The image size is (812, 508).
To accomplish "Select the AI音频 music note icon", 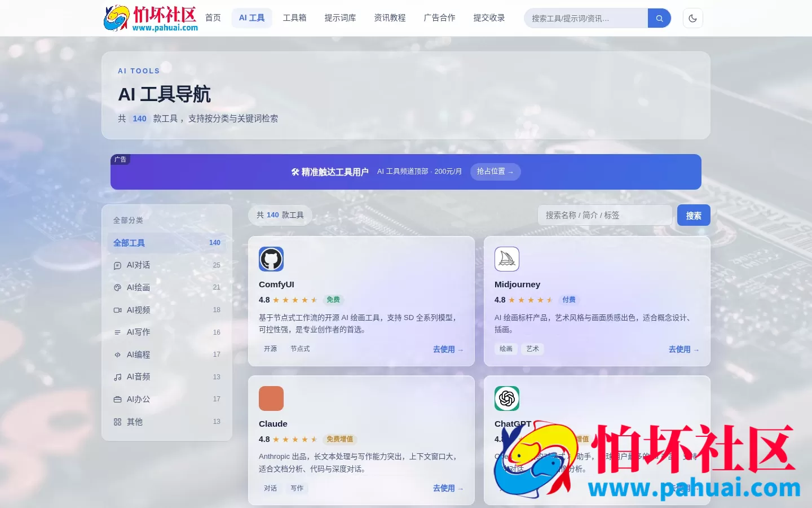I will tap(117, 377).
